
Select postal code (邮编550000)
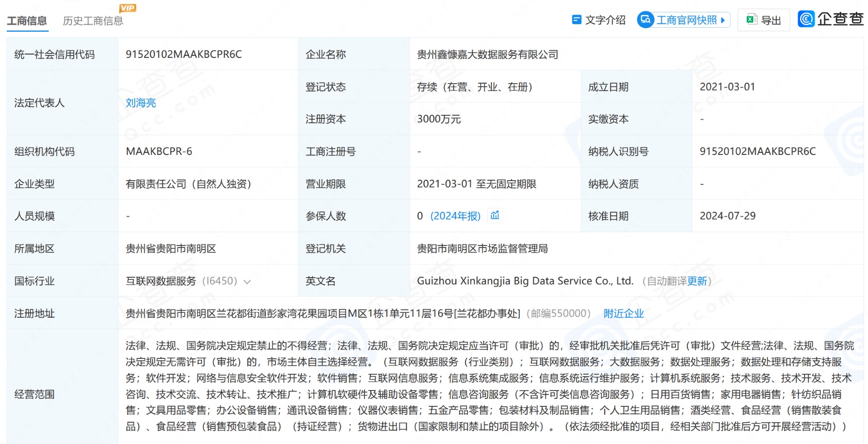[559, 313]
